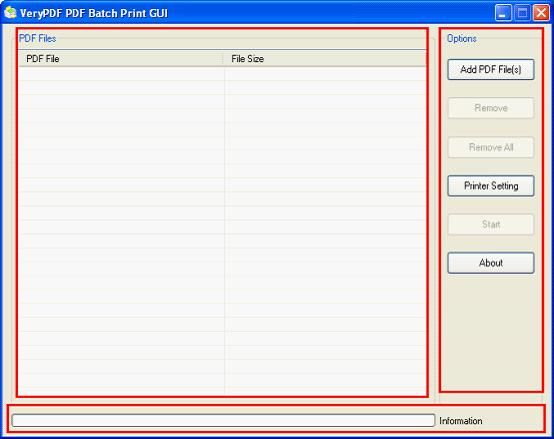Image resolution: width=554 pixels, height=439 pixels.
Task: Open the Printer Setting dialog
Action: [491, 186]
